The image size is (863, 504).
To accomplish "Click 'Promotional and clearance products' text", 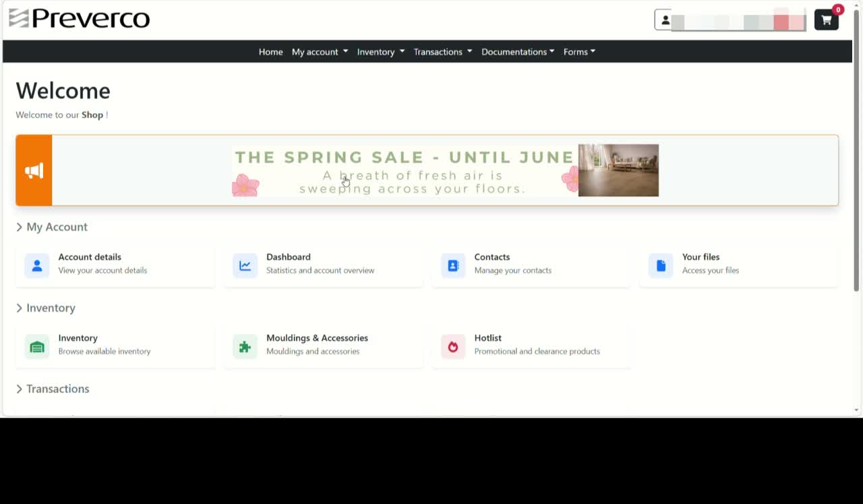I will click(537, 351).
